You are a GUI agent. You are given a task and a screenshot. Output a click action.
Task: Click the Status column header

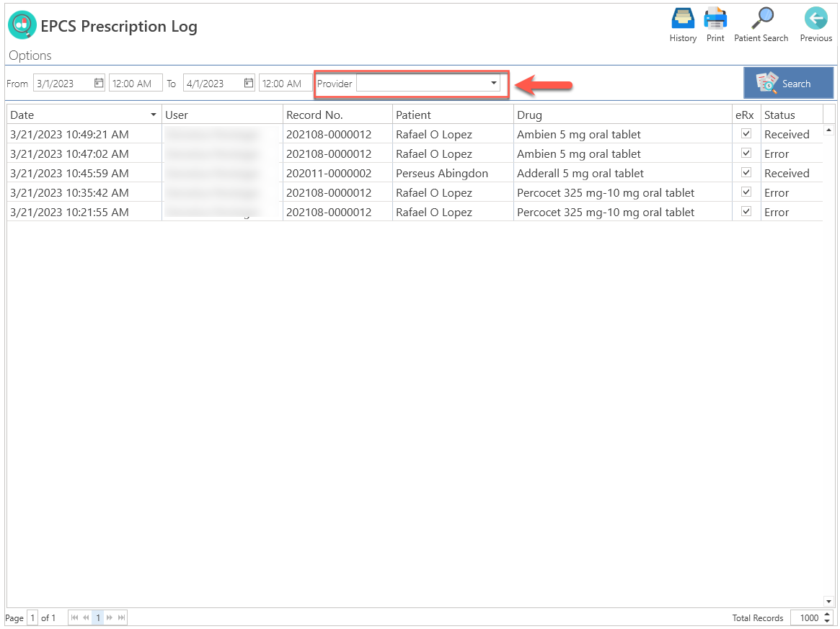pyautogui.click(x=791, y=115)
